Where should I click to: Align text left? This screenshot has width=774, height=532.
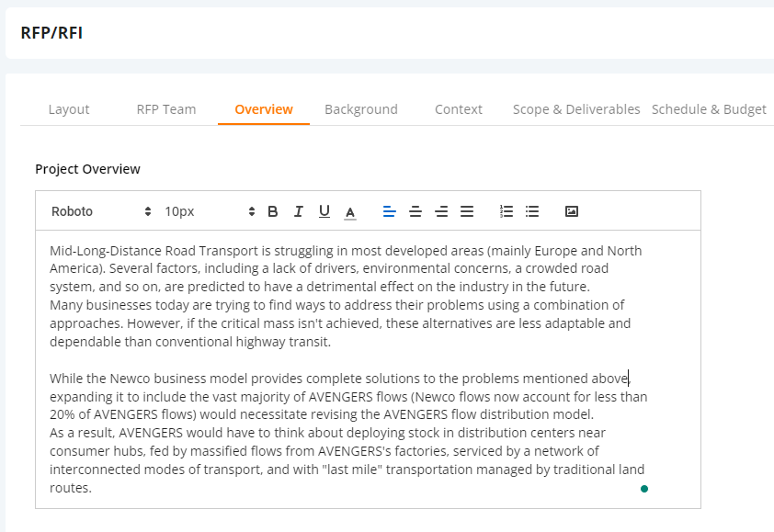390,211
